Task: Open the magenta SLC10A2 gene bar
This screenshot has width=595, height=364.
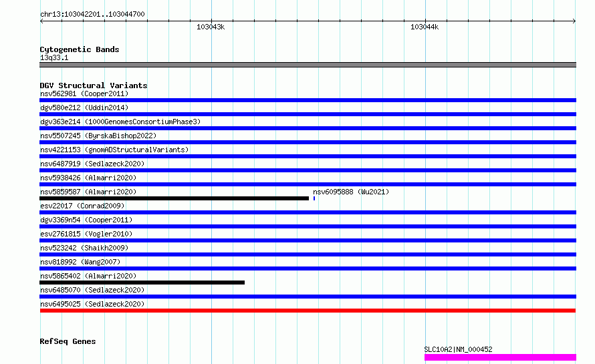Action: (500, 357)
